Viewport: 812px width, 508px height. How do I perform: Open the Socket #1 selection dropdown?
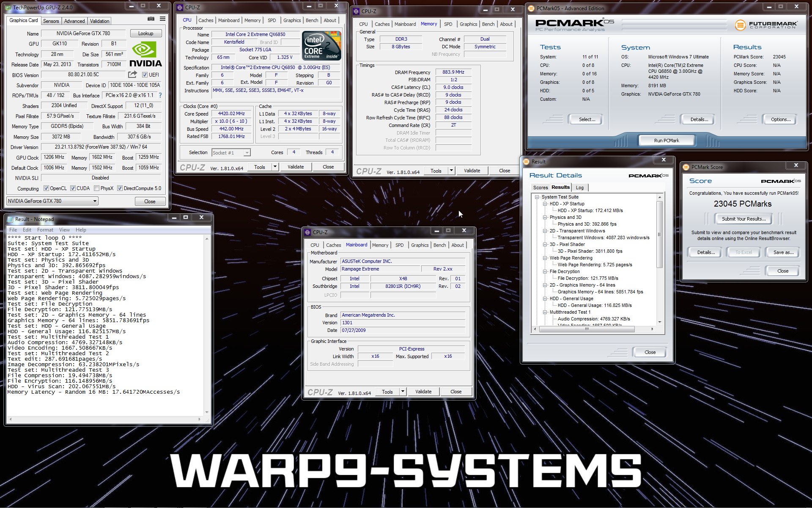coord(231,152)
